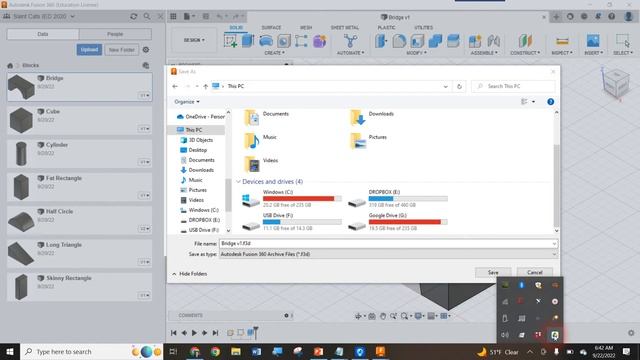
Task: Refresh the data panel
Action: pos(133,16)
